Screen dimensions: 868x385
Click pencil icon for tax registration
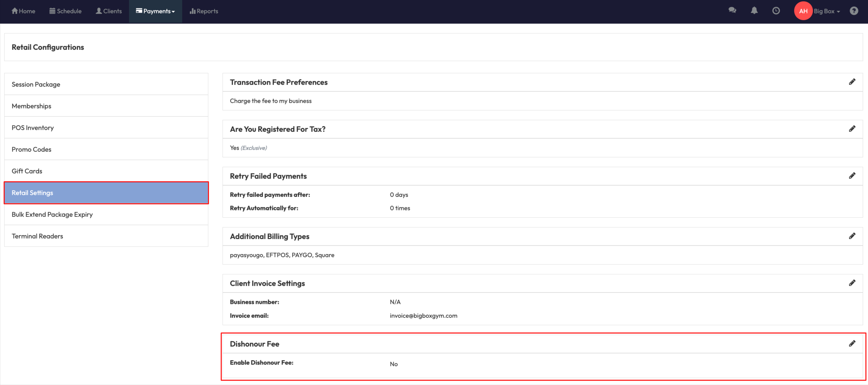click(x=852, y=129)
